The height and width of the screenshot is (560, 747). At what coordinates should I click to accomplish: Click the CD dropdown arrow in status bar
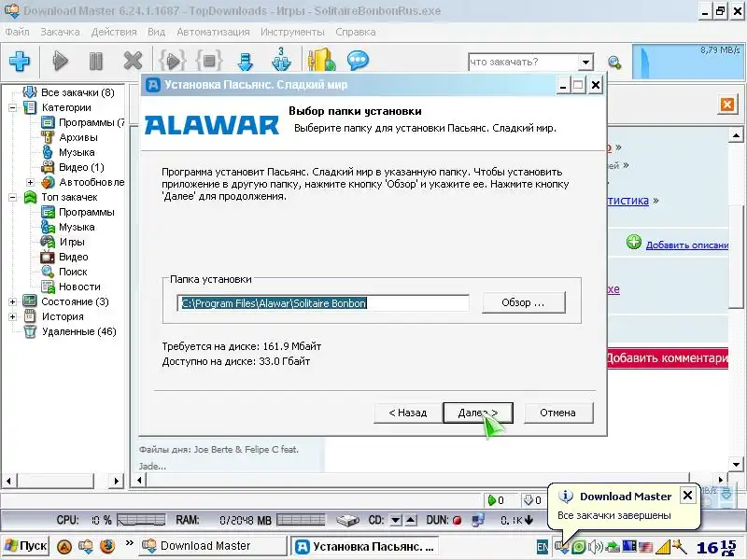pos(395,520)
